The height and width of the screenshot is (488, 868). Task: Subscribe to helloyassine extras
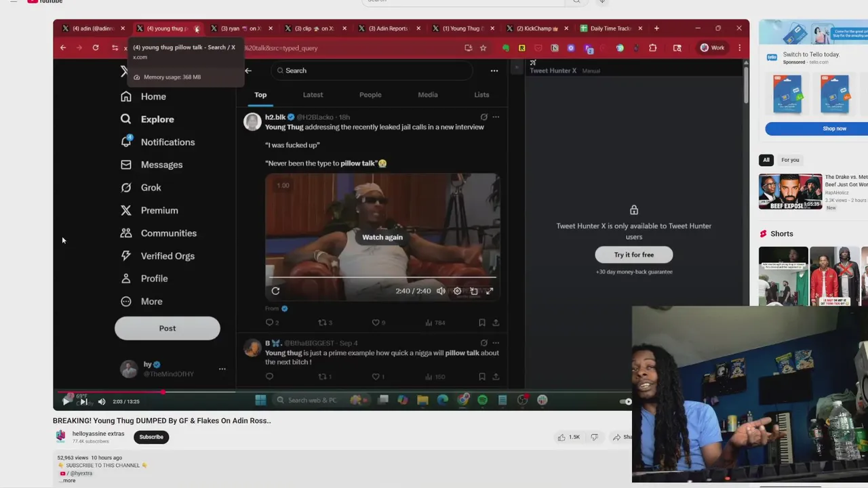(151, 437)
